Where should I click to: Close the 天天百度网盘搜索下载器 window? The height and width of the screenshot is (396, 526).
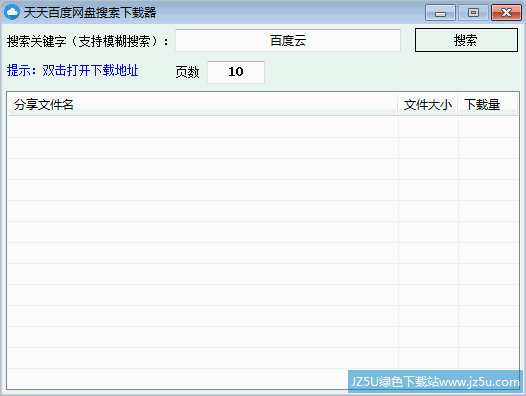coord(506,13)
